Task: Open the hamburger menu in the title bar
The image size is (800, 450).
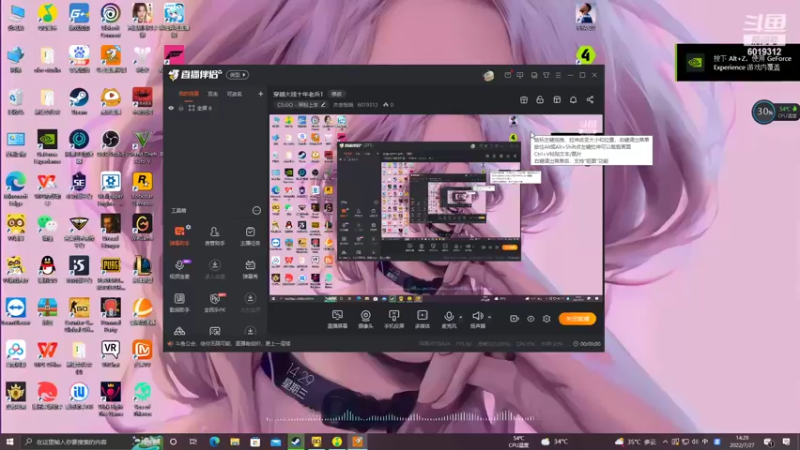Action: click(x=559, y=75)
